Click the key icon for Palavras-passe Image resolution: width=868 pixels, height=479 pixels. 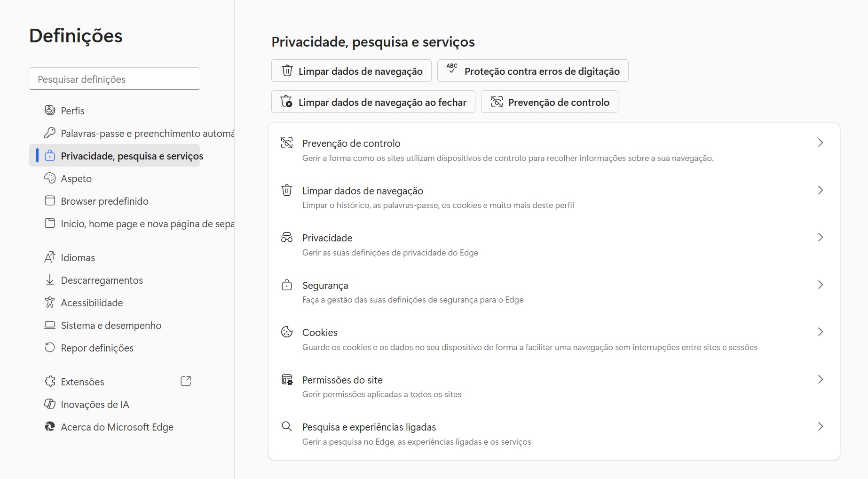coord(49,133)
